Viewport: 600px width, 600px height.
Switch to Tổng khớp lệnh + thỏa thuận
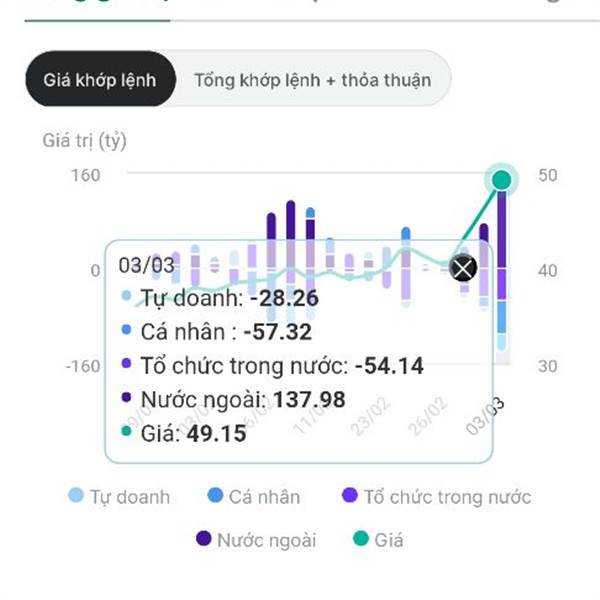(313, 80)
